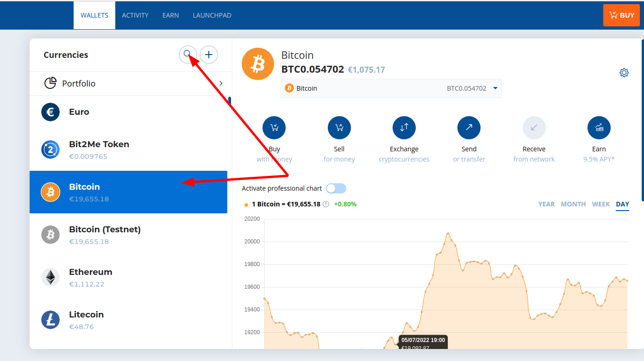The width and height of the screenshot is (644, 361).
Task: Open the EARN tab
Action: [x=170, y=15]
